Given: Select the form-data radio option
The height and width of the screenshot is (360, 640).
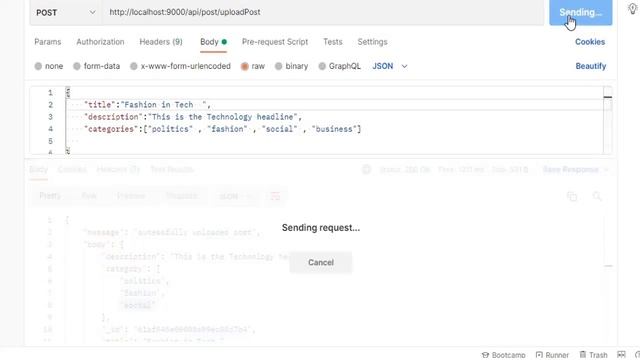Looking at the screenshot, I should (77, 66).
